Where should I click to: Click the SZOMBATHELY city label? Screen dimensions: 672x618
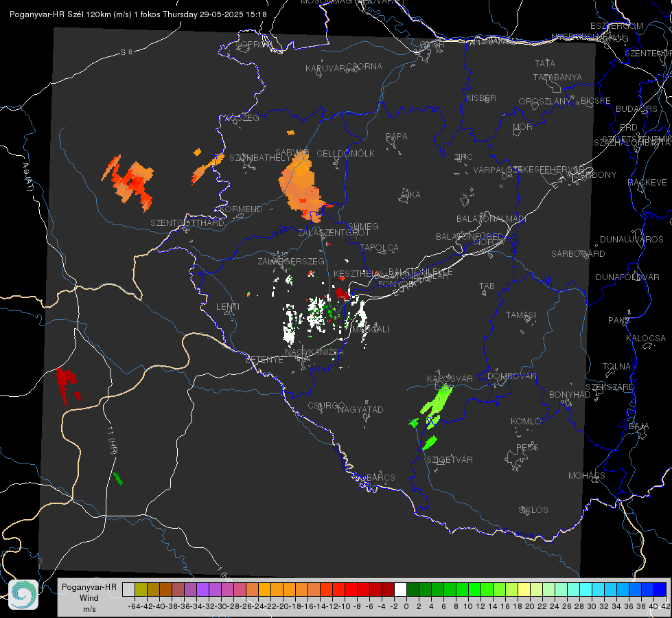pos(259,158)
